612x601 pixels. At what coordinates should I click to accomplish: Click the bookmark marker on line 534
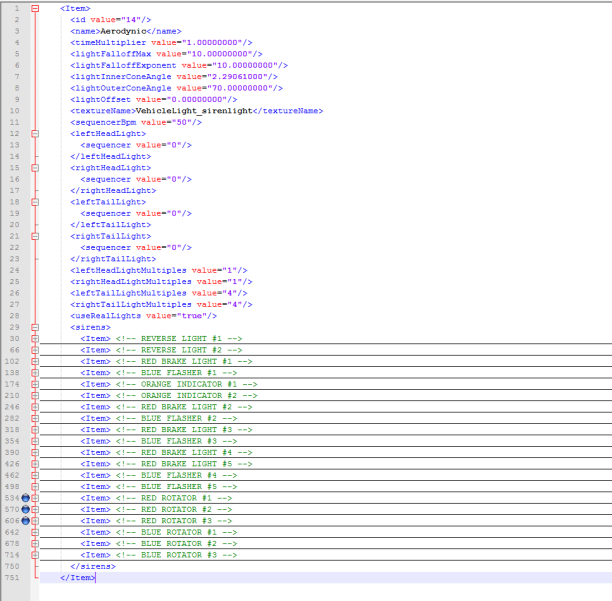[x=26, y=497]
